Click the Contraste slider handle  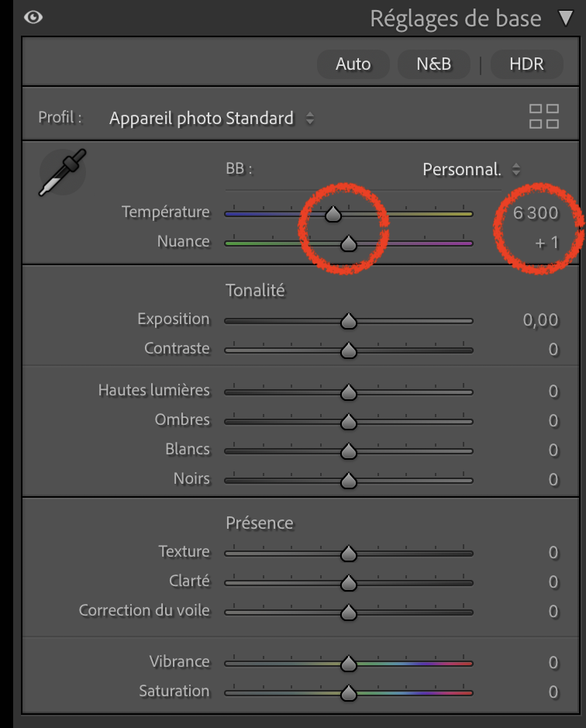click(x=349, y=350)
